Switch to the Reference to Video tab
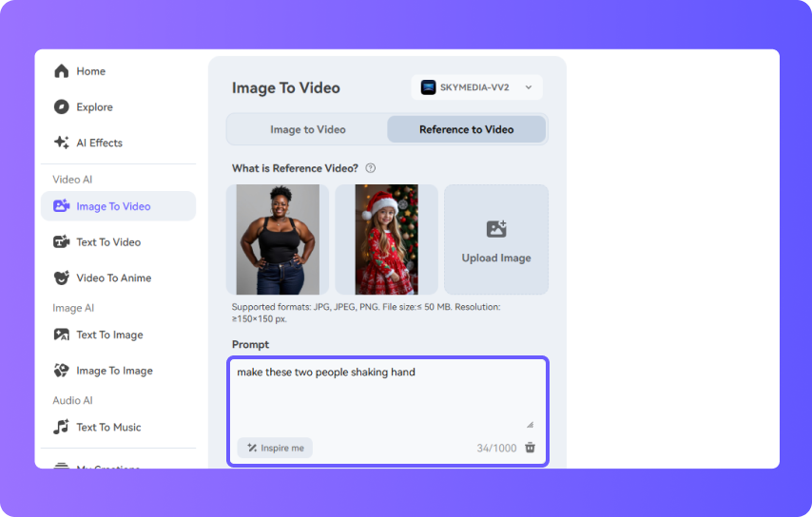This screenshot has width=812, height=517. [466, 129]
